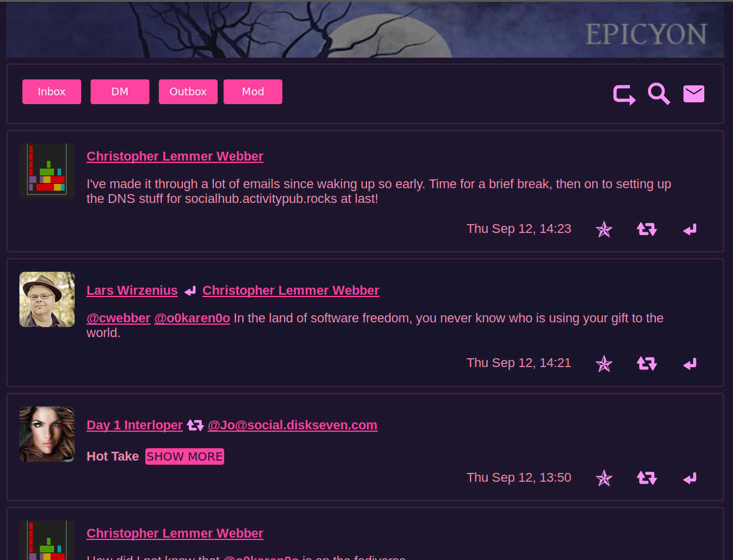Open the new post envelope icon
This screenshot has height=560, width=733.
pyautogui.click(x=694, y=94)
